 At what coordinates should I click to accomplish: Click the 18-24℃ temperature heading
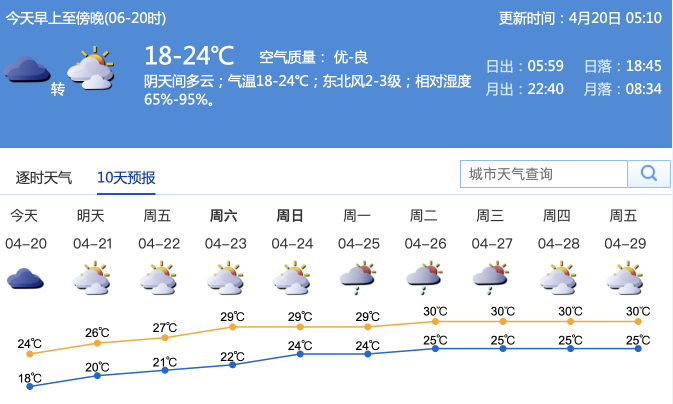[189, 56]
